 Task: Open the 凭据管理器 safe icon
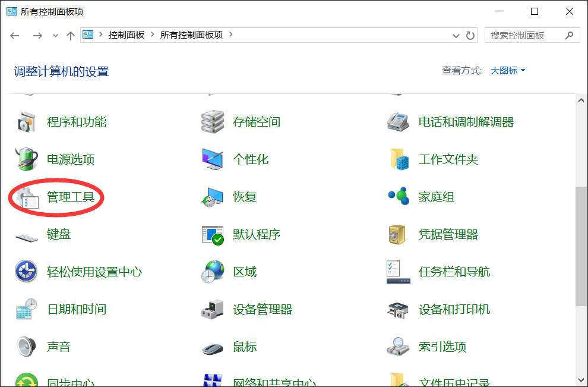click(398, 234)
